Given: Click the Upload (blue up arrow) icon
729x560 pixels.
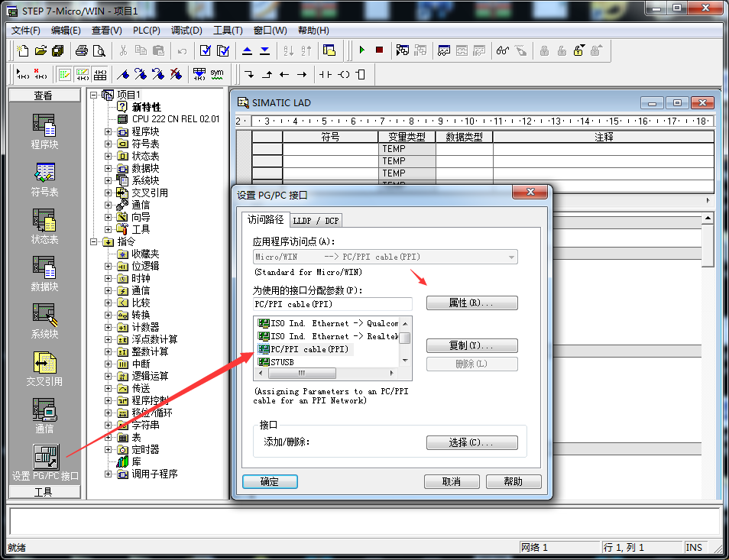Looking at the screenshot, I should coord(247,50).
